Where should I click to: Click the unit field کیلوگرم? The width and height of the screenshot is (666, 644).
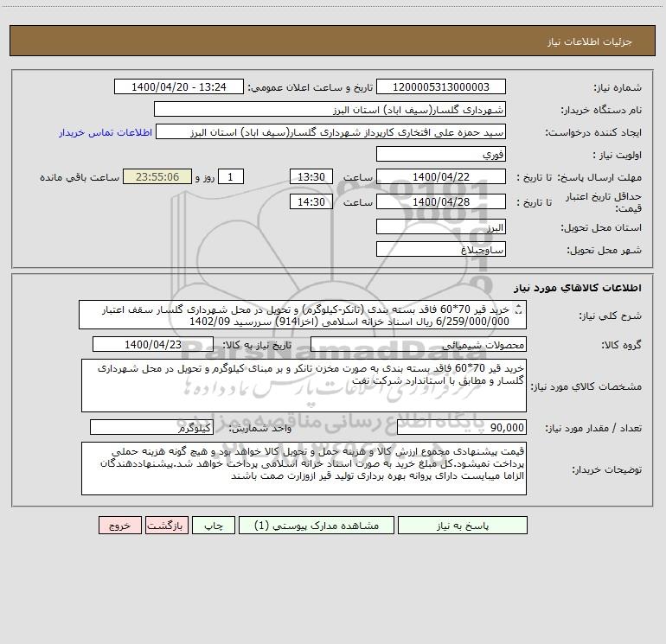tap(151, 428)
